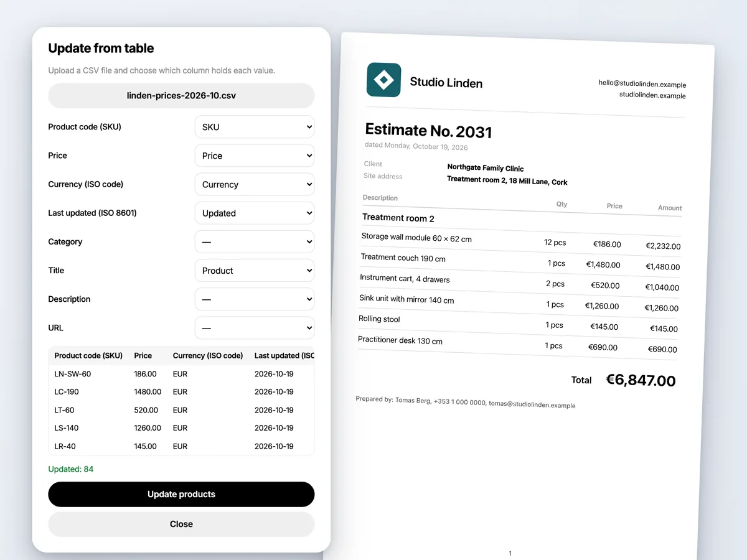Click the 'Update from table' dialog title
747x560 pixels.
tap(101, 49)
